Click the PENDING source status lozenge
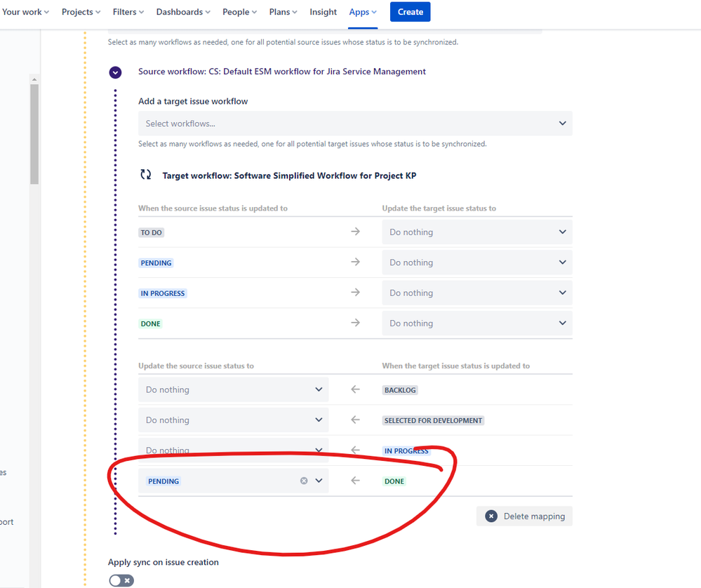The image size is (701, 588). click(156, 263)
